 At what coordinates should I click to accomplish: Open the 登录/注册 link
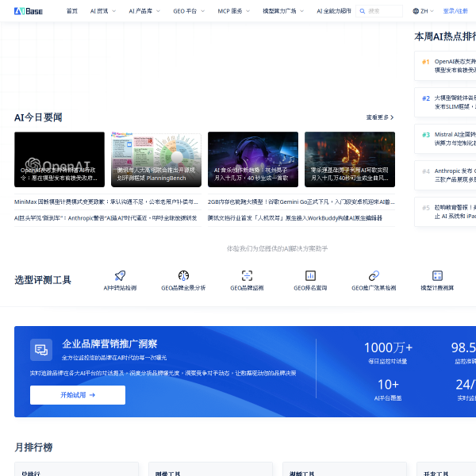[455, 11]
